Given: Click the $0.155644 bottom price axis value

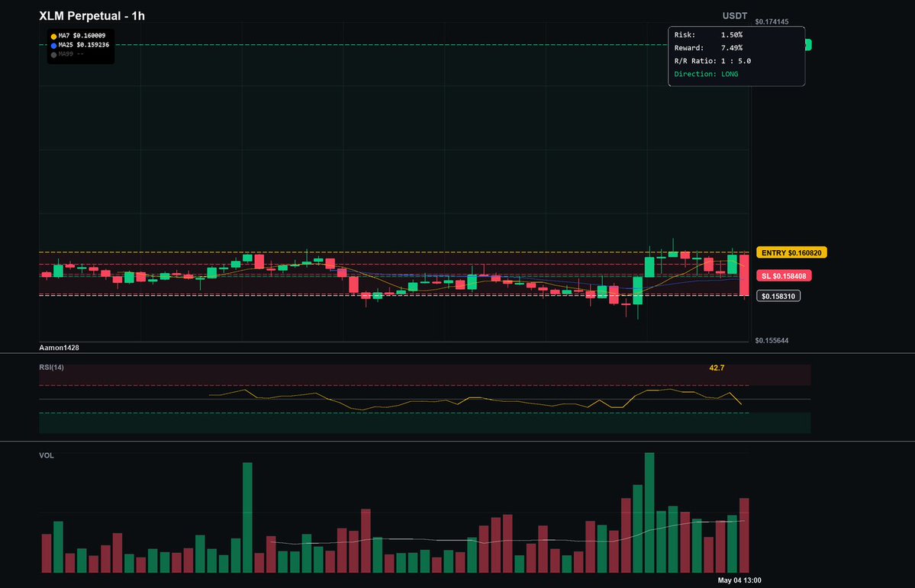Looking at the screenshot, I should pyautogui.click(x=772, y=341).
